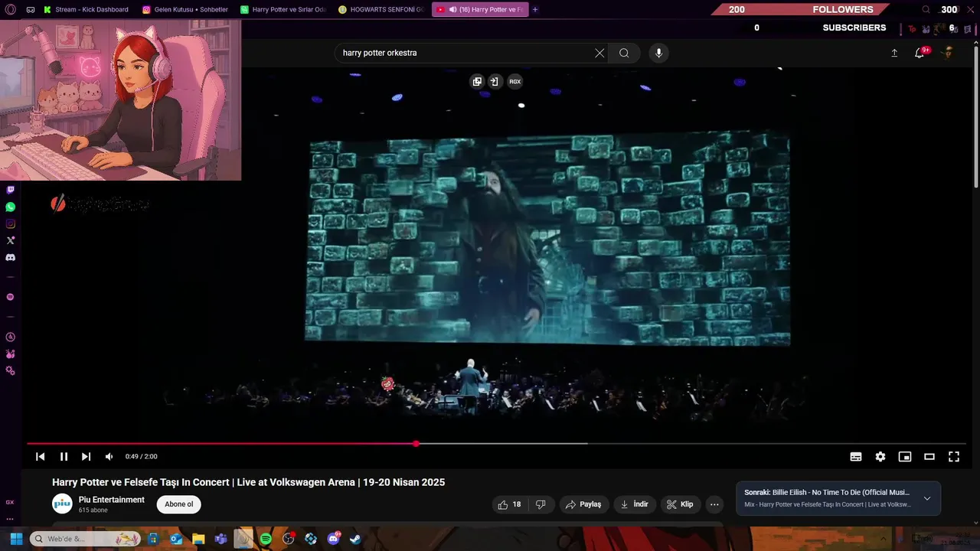Like the video with thumbs up
980x551 pixels.
point(509,504)
